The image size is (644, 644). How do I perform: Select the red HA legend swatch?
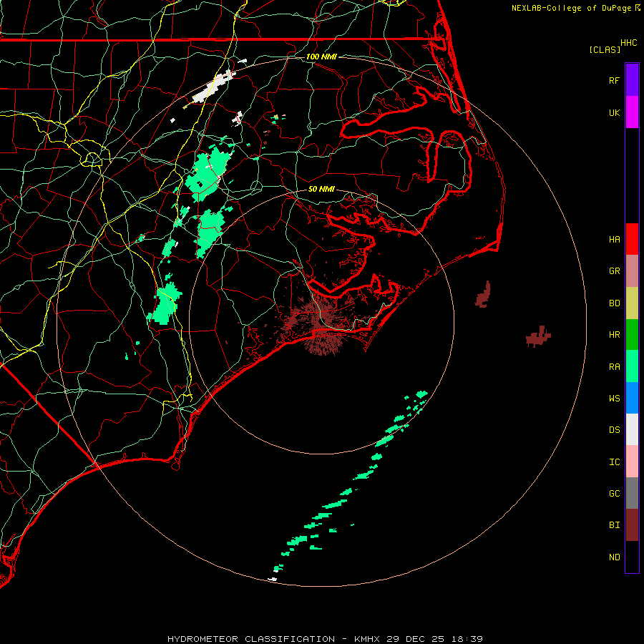632,239
